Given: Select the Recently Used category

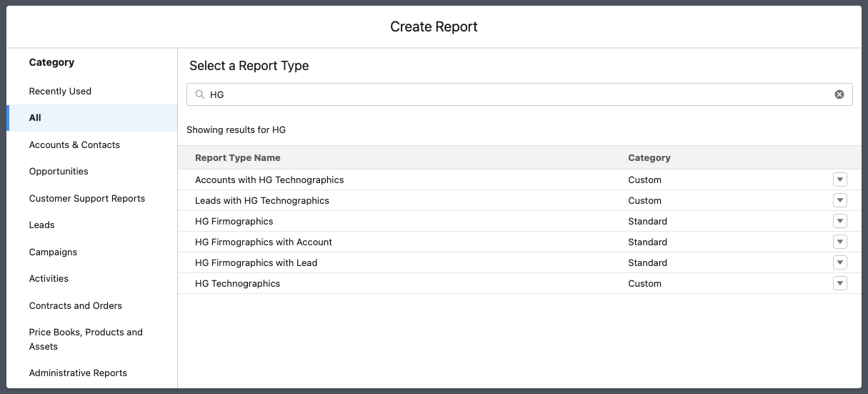Looking at the screenshot, I should pyautogui.click(x=60, y=92).
